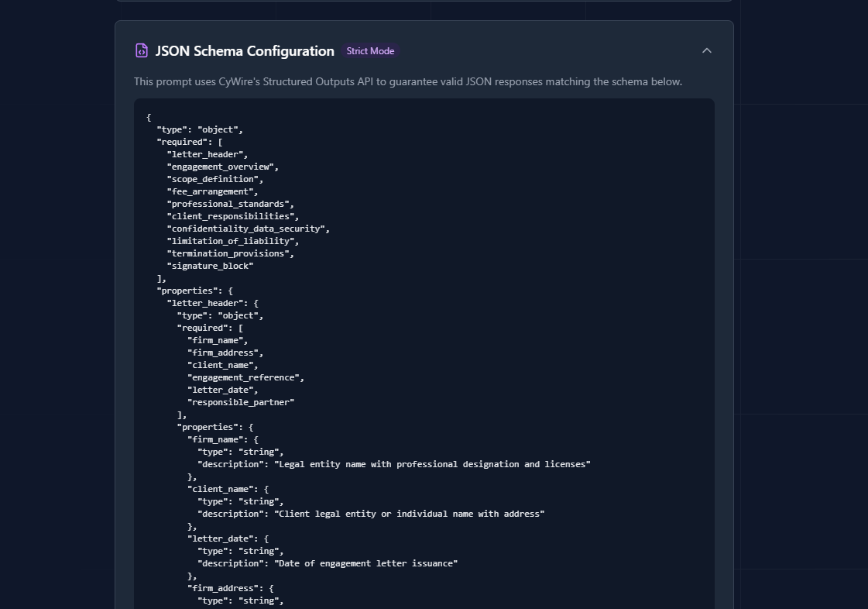Click the Legal entity name description line

click(394, 464)
